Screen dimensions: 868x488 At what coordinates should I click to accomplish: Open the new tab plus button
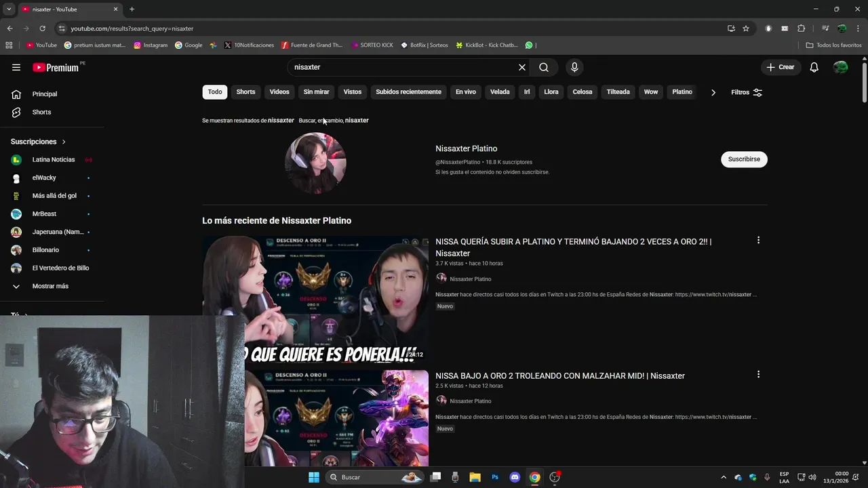[132, 9]
